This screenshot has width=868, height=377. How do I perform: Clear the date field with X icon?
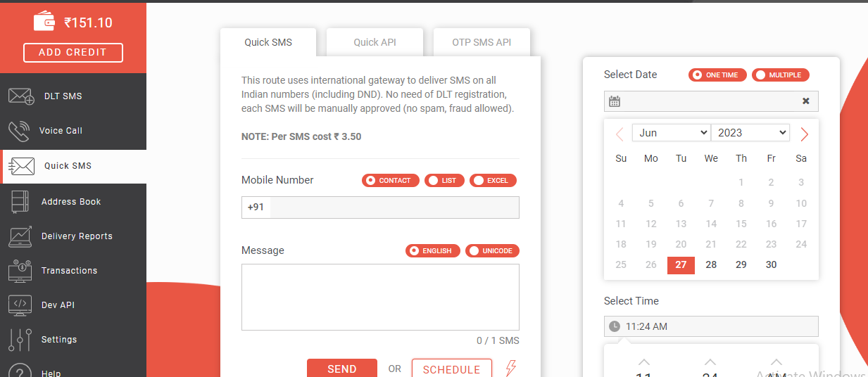806,101
